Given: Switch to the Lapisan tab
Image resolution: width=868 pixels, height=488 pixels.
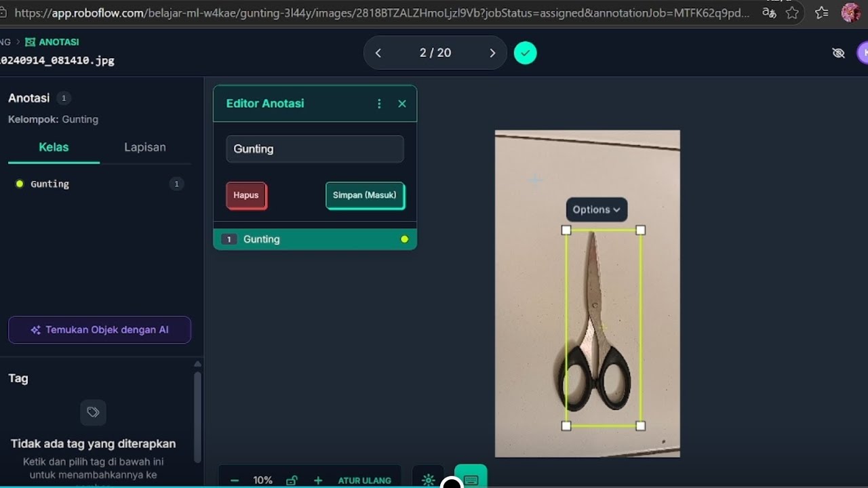Looking at the screenshot, I should click(x=145, y=147).
